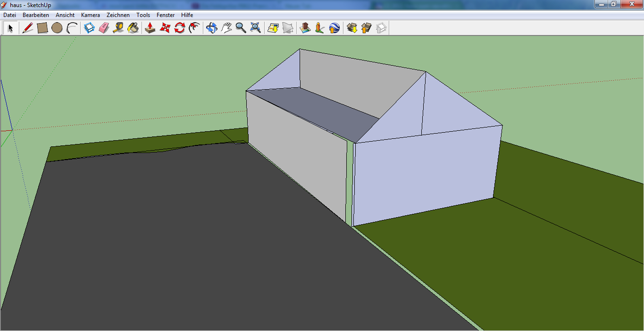
Task: Toggle the Terrain icon
Action: click(288, 28)
